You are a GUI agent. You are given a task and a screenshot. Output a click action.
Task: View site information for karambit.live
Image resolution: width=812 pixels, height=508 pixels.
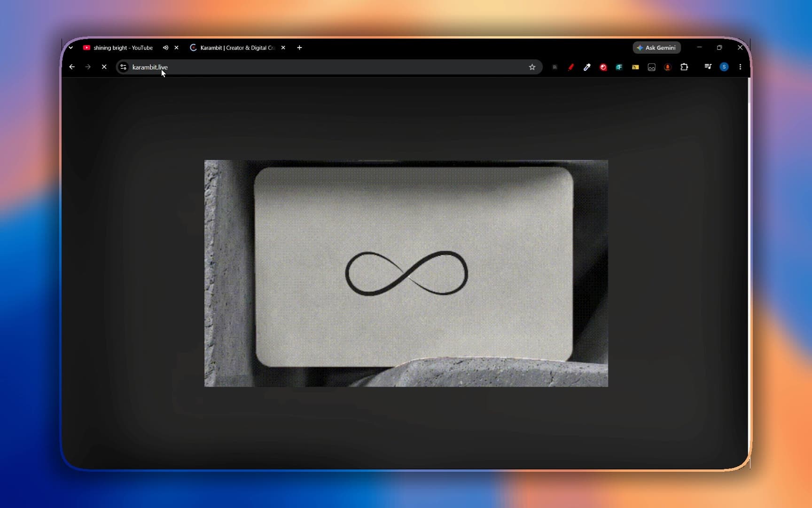pyautogui.click(x=124, y=67)
